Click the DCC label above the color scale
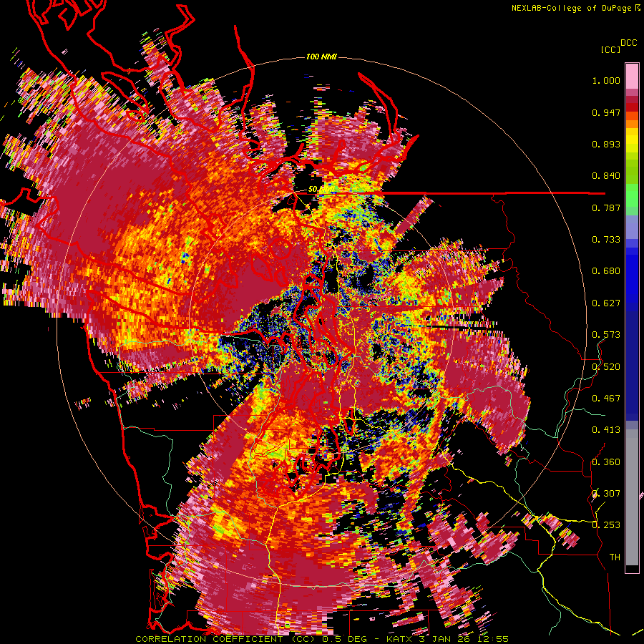Screen dimensions: 644x644 [x=628, y=43]
